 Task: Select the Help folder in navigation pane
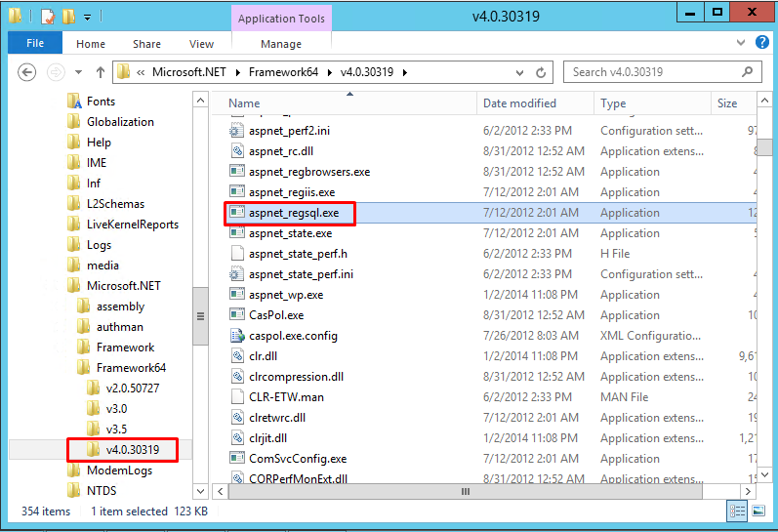(99, 143)
